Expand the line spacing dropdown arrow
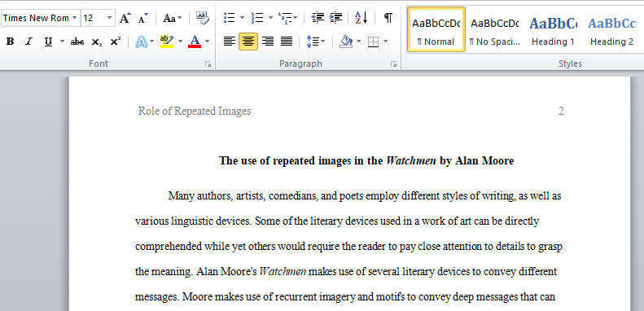 pos(323,42)
